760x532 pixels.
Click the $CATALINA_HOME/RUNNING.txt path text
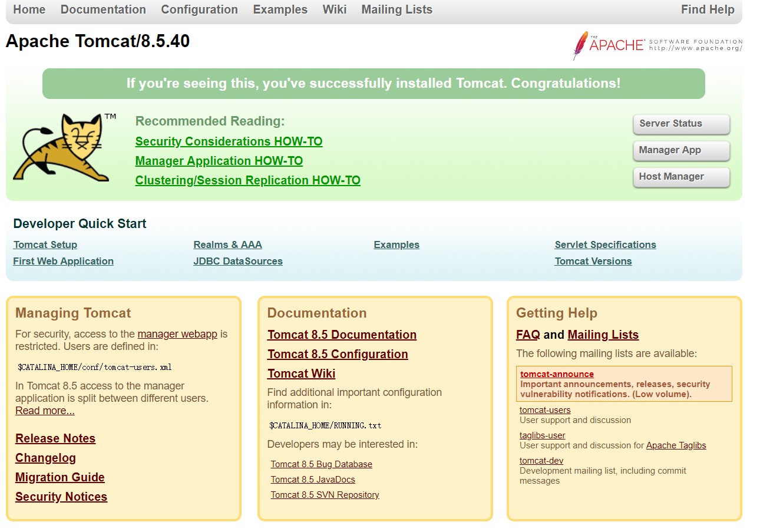pos(325,425)
